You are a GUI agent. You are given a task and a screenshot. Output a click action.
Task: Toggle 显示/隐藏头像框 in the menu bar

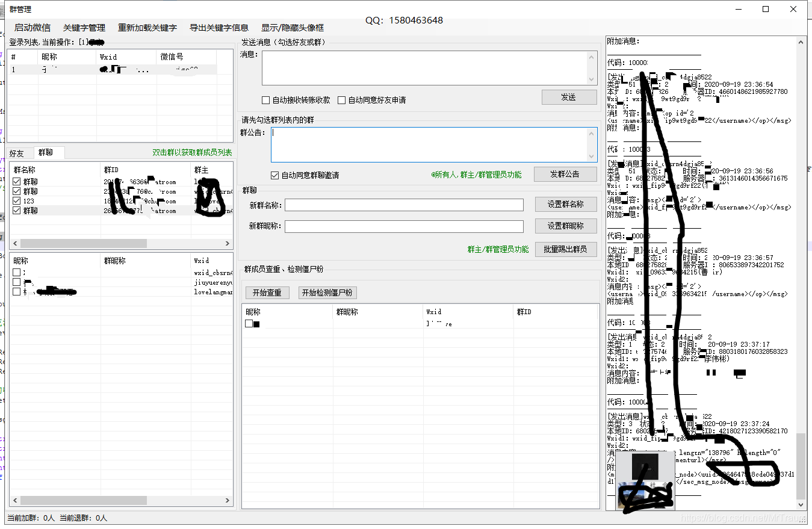293,28
